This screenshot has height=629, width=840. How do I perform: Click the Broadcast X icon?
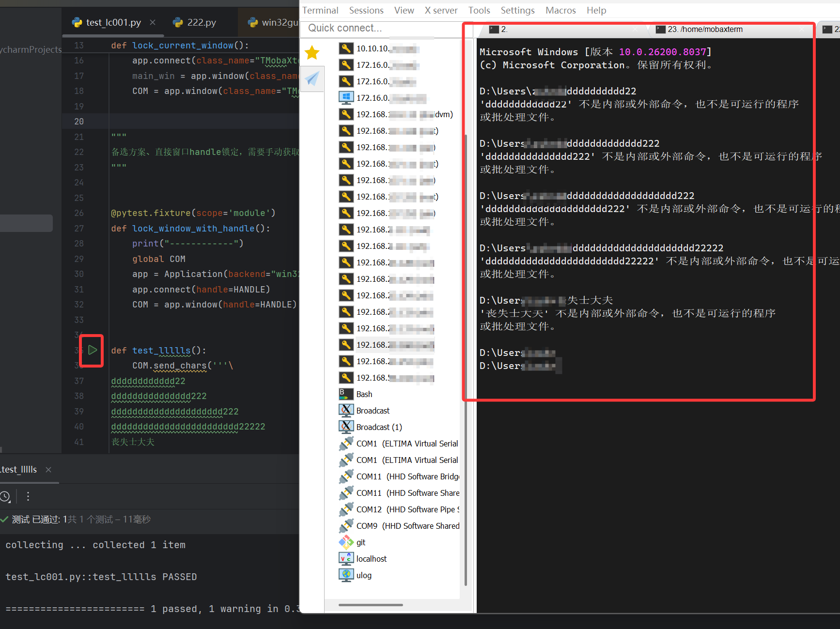(346, 411)
